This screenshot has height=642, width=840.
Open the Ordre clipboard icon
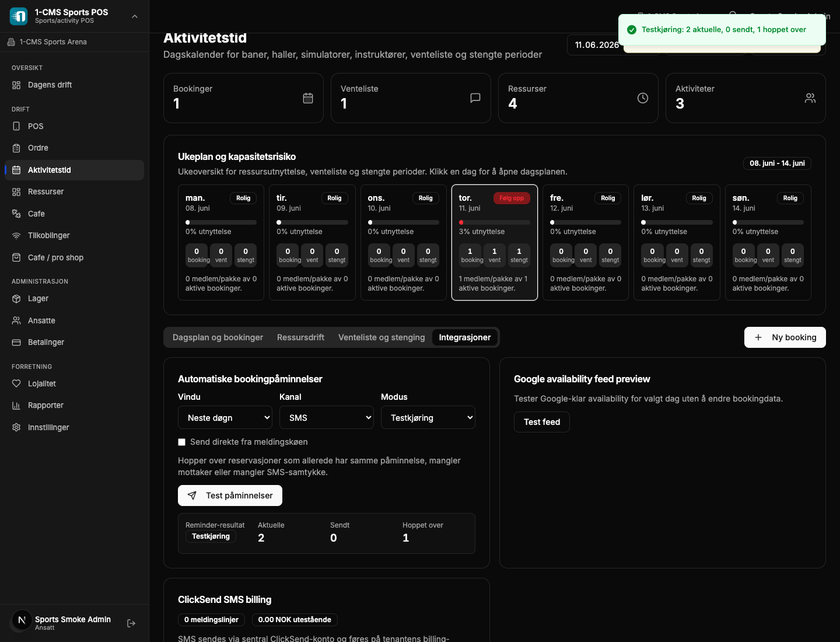pyautogui.click(x=16, y=148)
